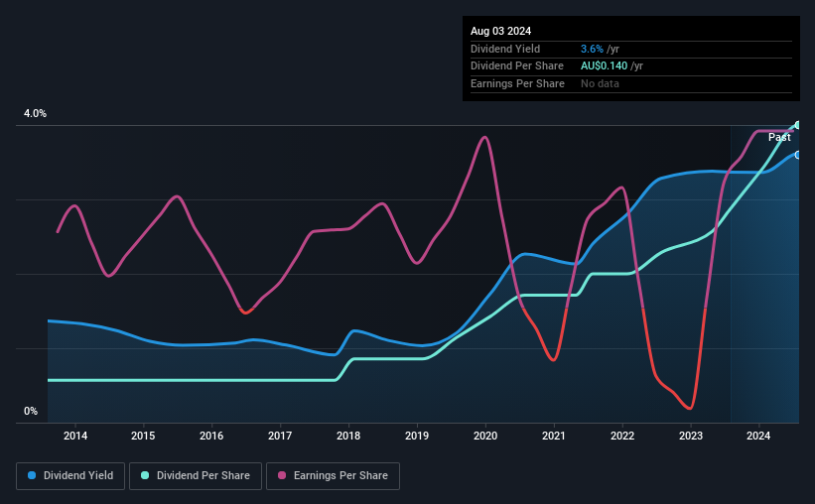815x504 pixels.
Task: Click the "Past" label on the chart
Action: [779, 138]
